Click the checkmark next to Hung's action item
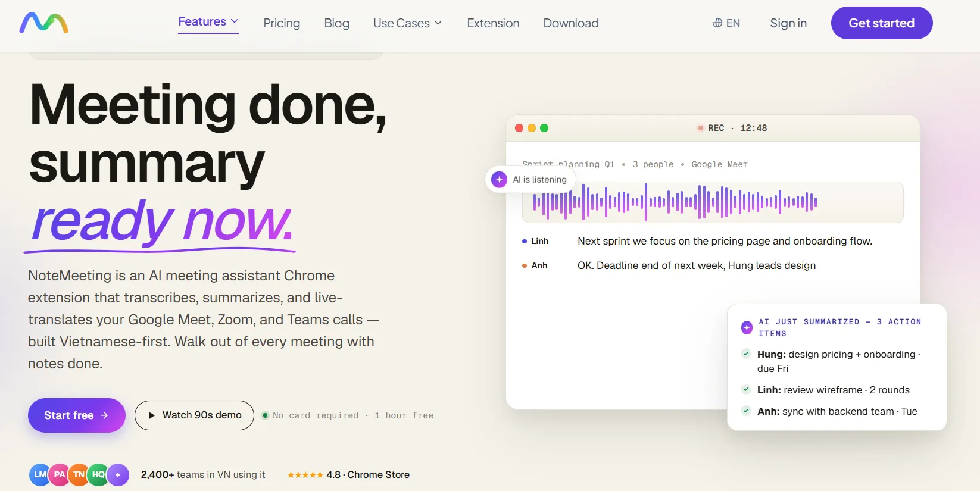The height and width of the screenshot is (491, 980). click(746, 354)
